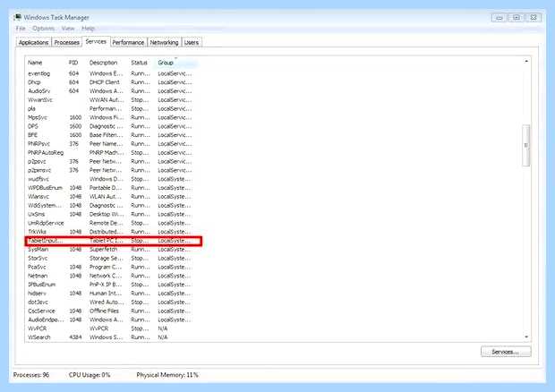555x392 pixels.
Task: Select the dot3svc service row
Action: tap(110, 303)
